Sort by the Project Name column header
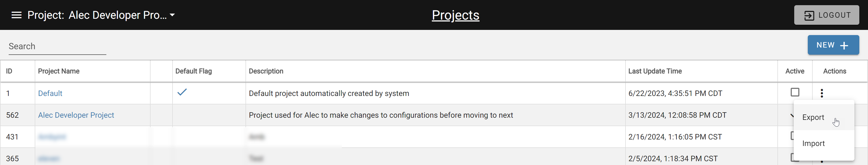868x165 pixels. 59,71
